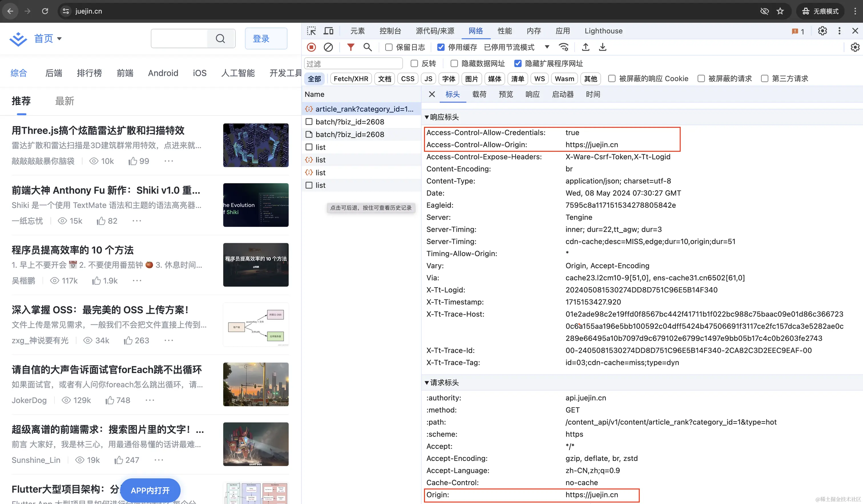863x504 pixels.
Task: Click the tracking protection eye icon
Action: 764,11
